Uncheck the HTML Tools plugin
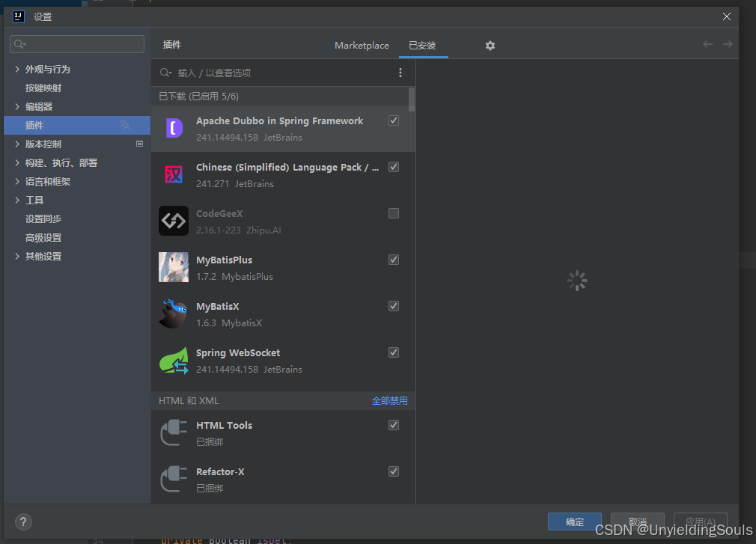The height and width of the screenshot is (544, 756). 394,425
